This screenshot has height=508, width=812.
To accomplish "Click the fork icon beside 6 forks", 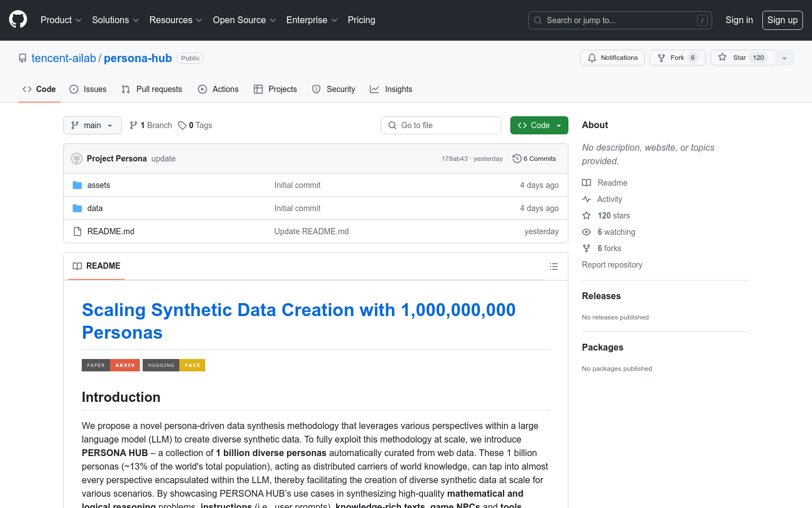I will (x=586, y=248).
